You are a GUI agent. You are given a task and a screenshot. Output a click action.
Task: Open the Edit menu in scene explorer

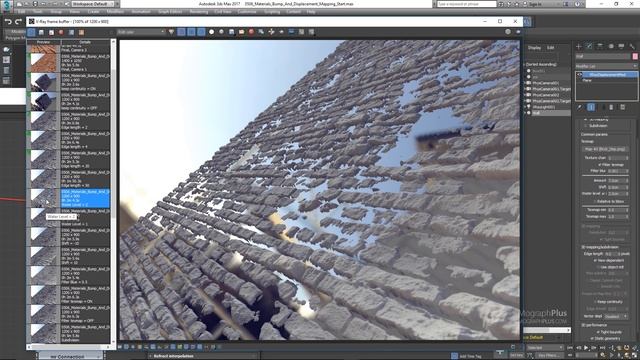[x=550, y=48]
